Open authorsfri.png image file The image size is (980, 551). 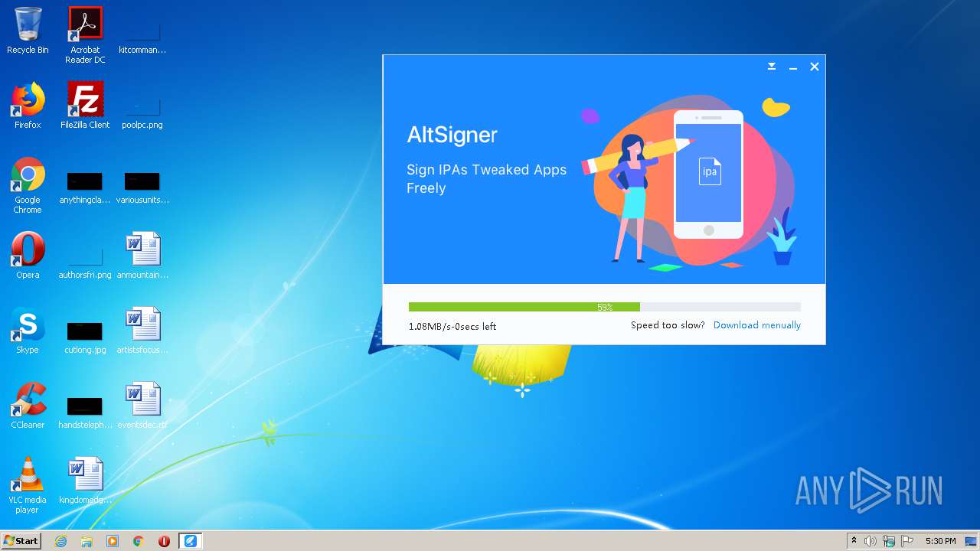pyautogui.click(x=85, y=262)
